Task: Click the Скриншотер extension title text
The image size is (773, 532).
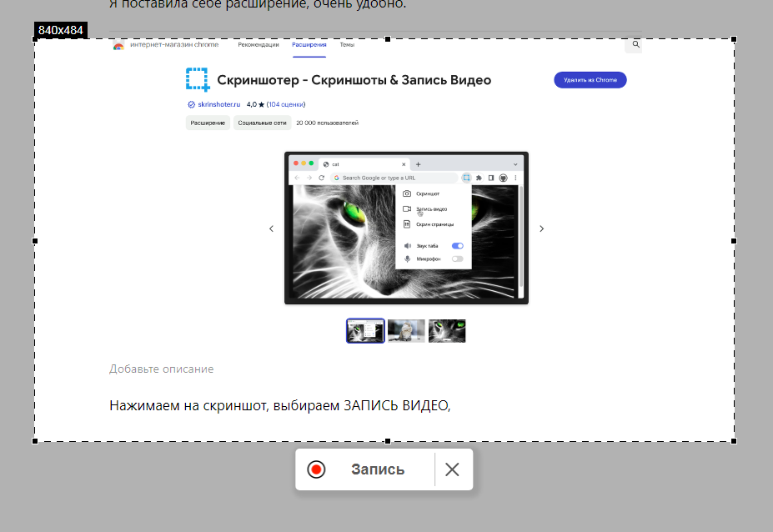Action: (354, 80)
